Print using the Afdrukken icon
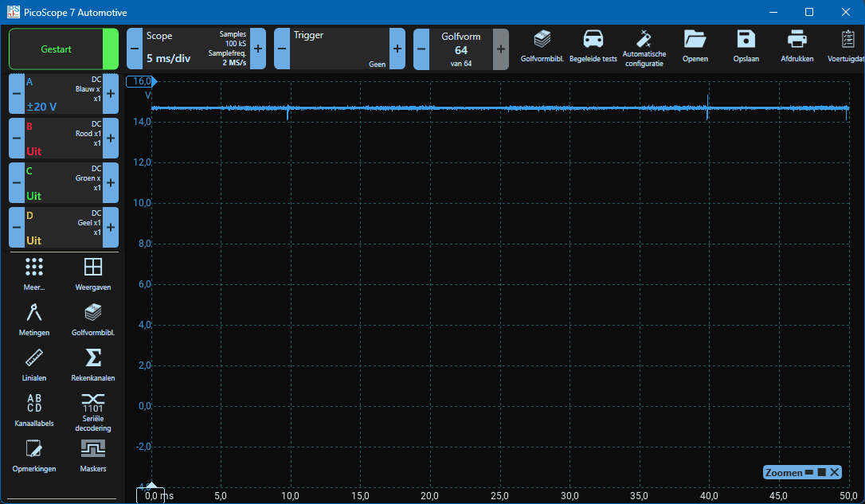The height and width of the screenshot is (504, 865). point(797,46)
